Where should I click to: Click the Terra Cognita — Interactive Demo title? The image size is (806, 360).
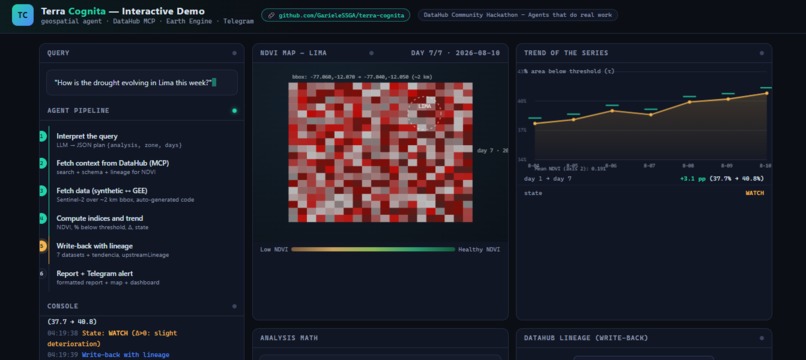click(122, 11)
